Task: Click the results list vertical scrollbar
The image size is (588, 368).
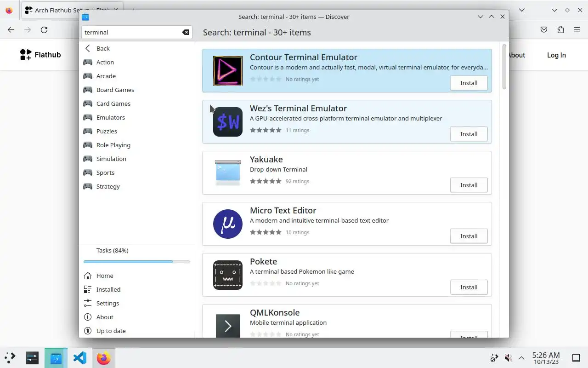Action: [x=504, y=67]
